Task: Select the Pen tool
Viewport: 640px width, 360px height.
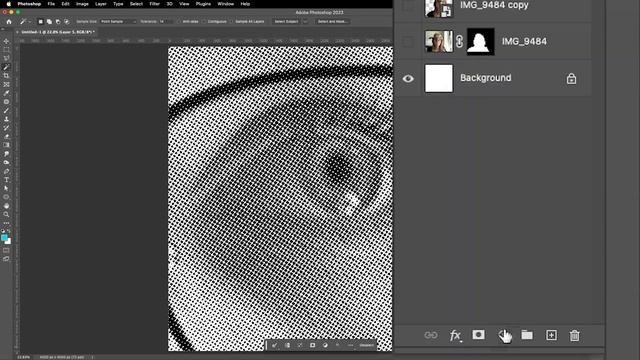Action: (x=6, y=171)
